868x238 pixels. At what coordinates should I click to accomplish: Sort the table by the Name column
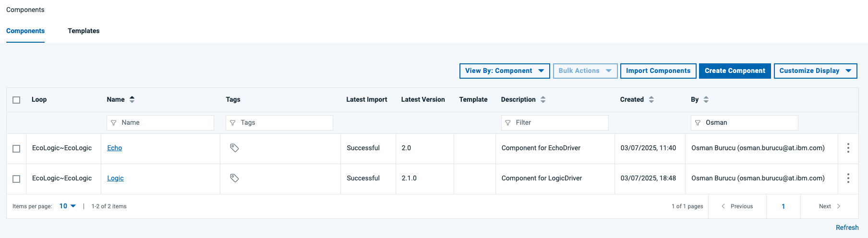click(x=132, y=99)
